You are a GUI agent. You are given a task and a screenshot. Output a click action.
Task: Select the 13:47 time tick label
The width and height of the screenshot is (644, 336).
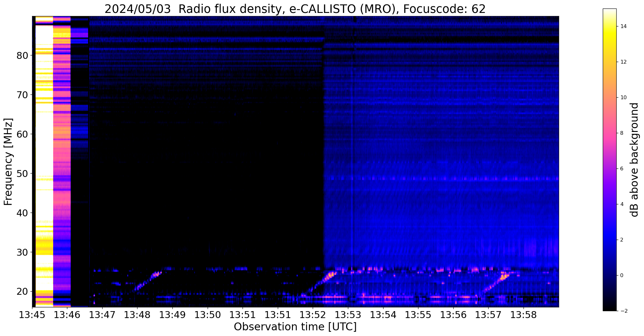point(102,314)
